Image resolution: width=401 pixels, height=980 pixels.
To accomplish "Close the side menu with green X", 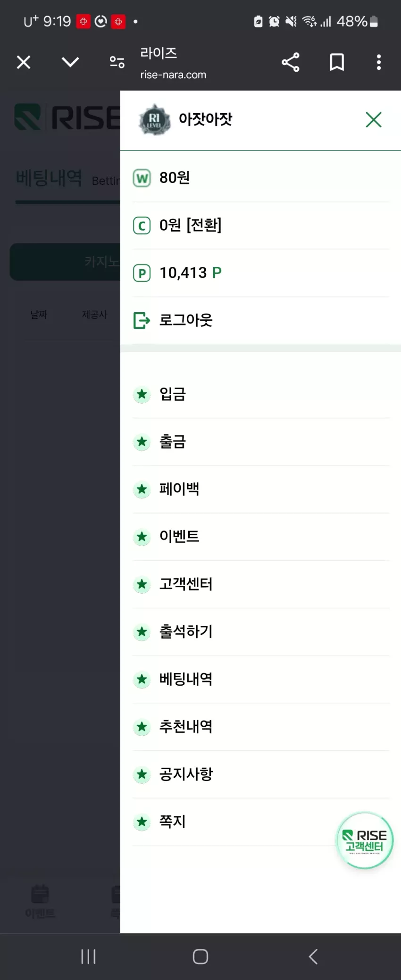I will [x=374, y=120].
